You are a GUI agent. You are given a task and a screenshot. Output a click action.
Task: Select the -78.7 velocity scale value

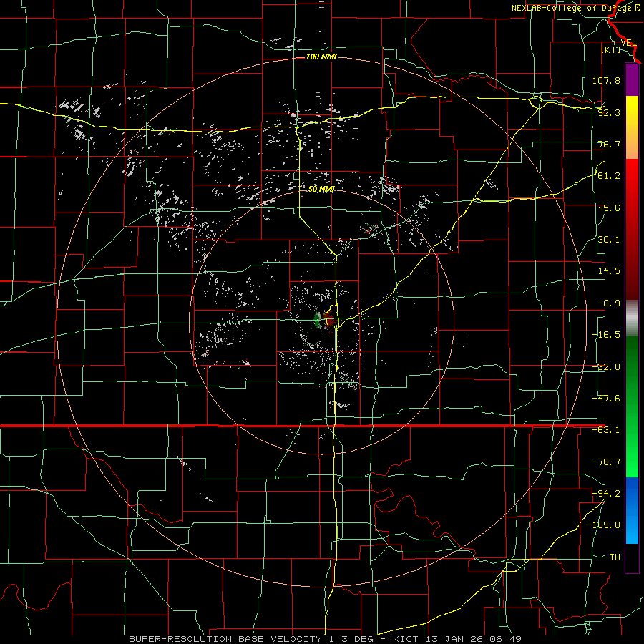(x=606, y=462)
